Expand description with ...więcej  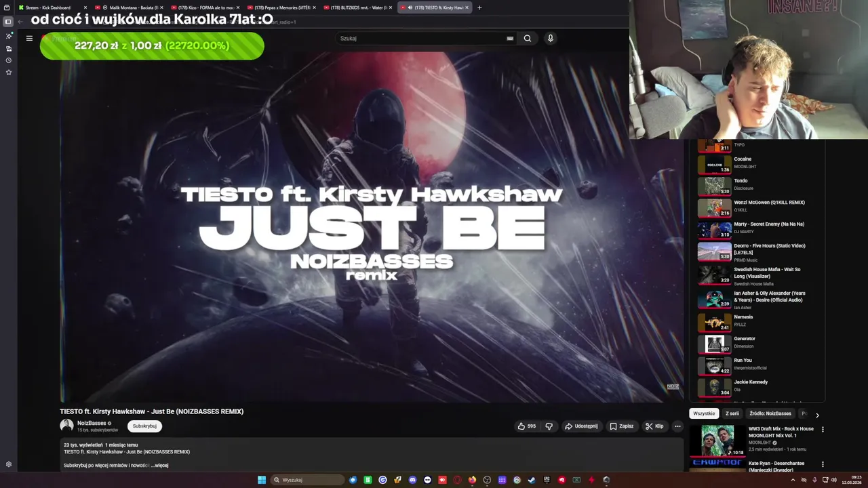[x=160, y=466]
